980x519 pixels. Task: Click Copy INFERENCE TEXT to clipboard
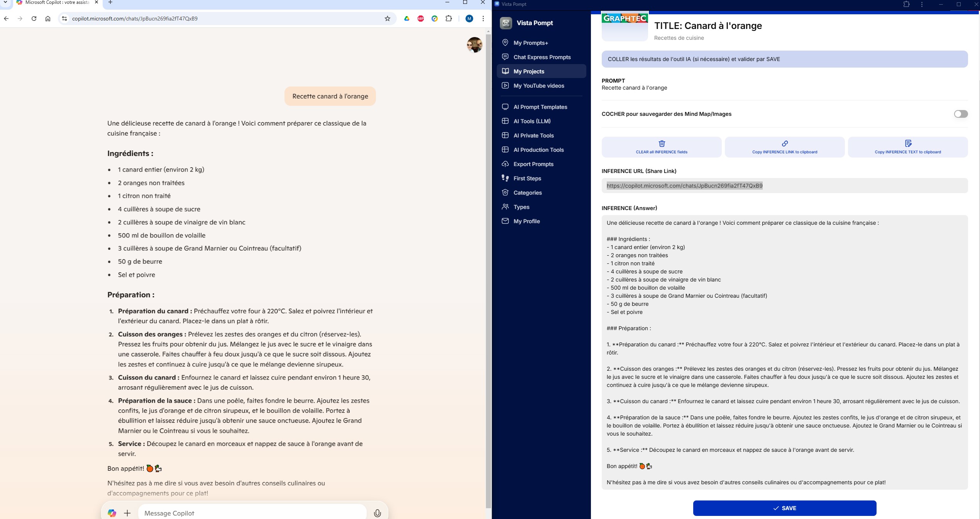[907, 147]
